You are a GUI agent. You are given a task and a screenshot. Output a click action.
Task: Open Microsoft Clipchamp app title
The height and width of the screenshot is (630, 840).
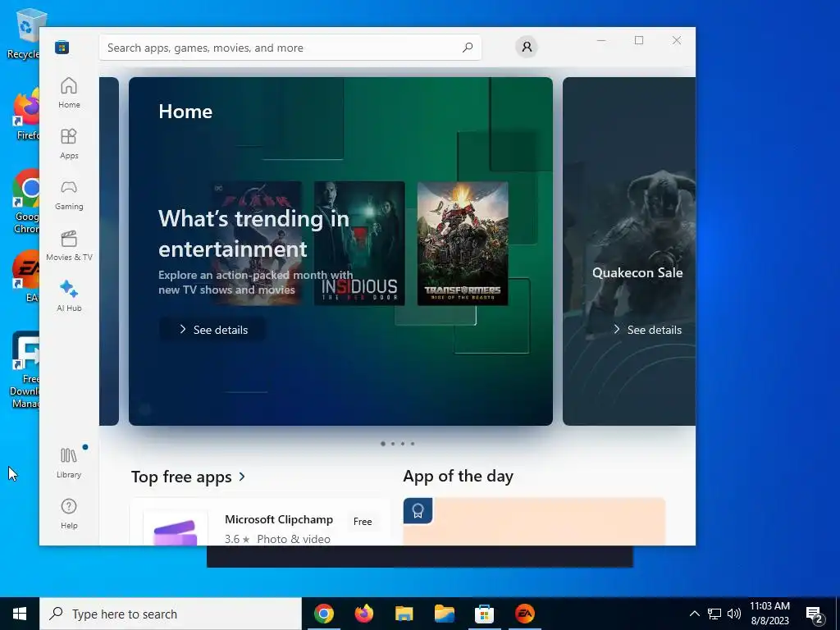279,519
